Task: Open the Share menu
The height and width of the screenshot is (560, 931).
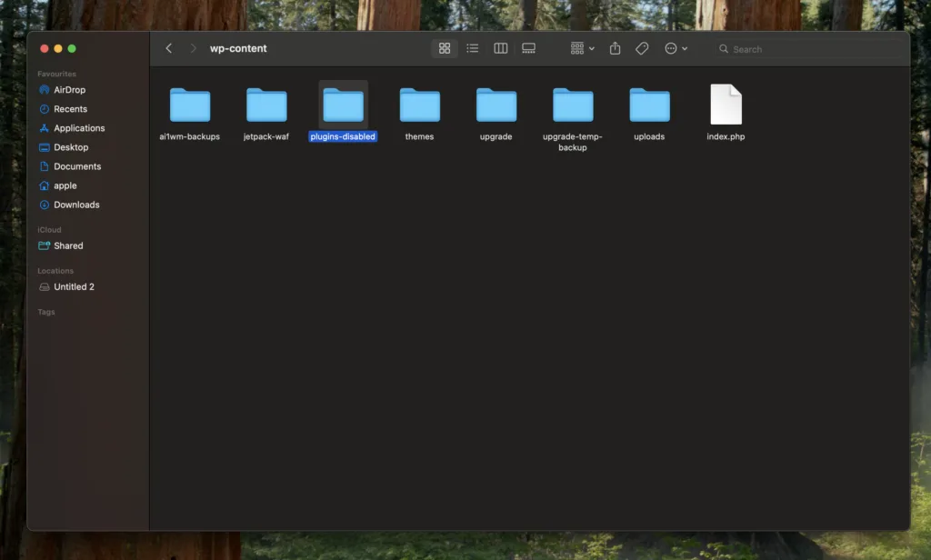Action: 615,48
